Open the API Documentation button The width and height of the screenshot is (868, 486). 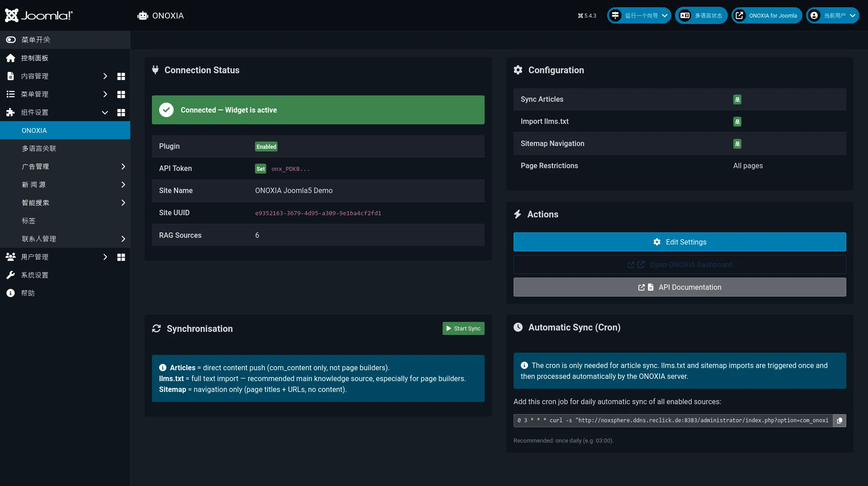tap(680, 287)
